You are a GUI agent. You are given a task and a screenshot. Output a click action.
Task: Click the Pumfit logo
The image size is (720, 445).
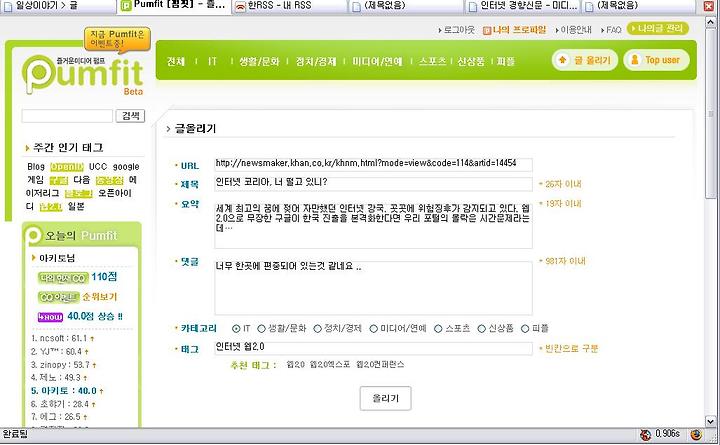[x=83, y=75]
